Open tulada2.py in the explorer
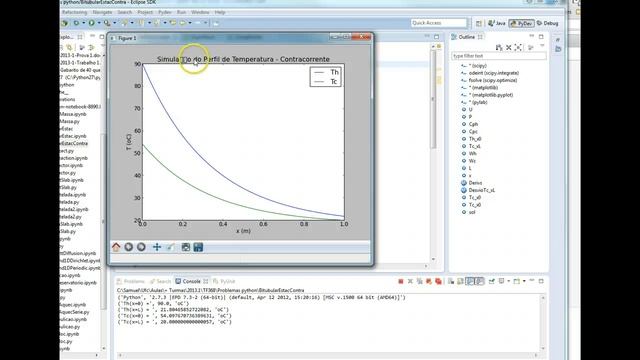This screenshot has width=640, height=360. [x=71, y=217]
